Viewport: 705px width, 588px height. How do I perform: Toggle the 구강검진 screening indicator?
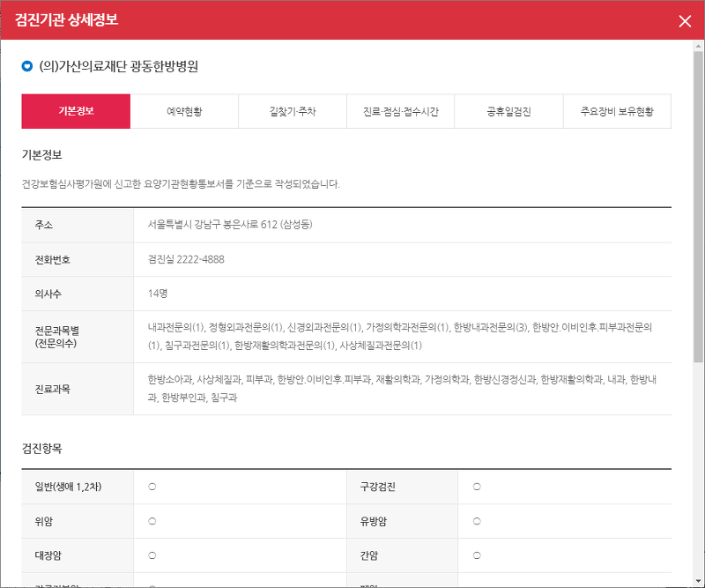475,486
